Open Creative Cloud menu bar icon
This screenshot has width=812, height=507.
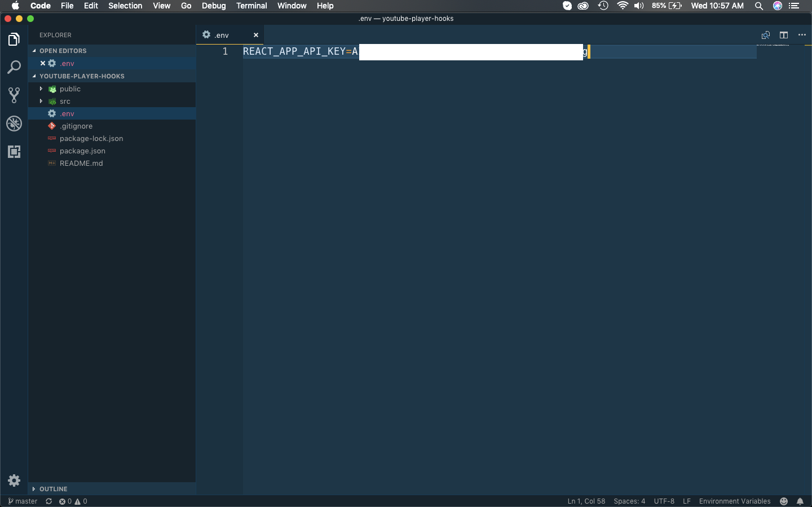[x=584, y=6]
